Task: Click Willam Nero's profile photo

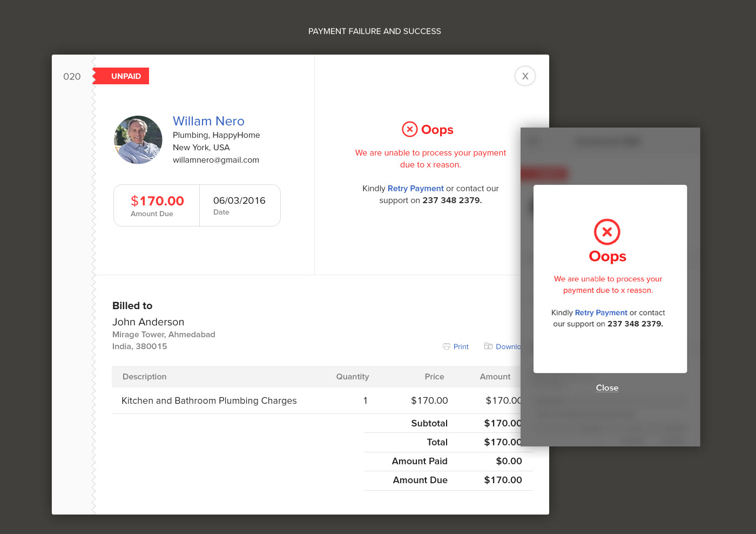Action: (x=138, y=139)
